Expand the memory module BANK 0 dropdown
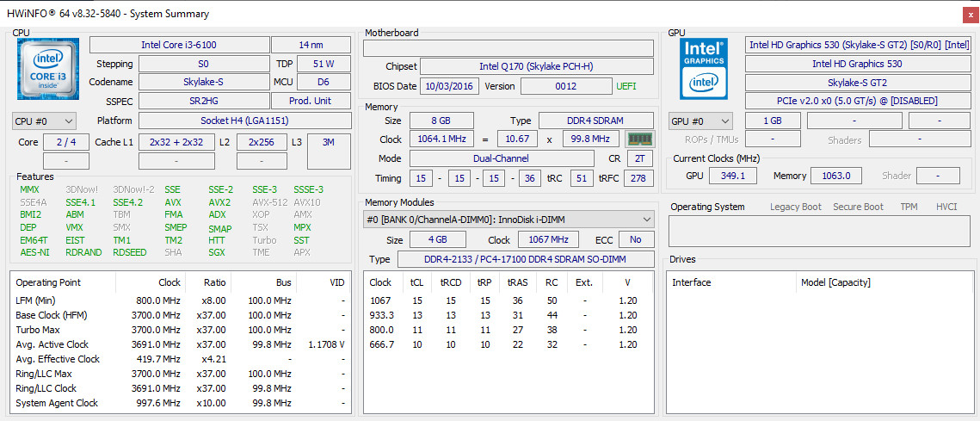The image size is (980, 421). click(x=508, y=220)
